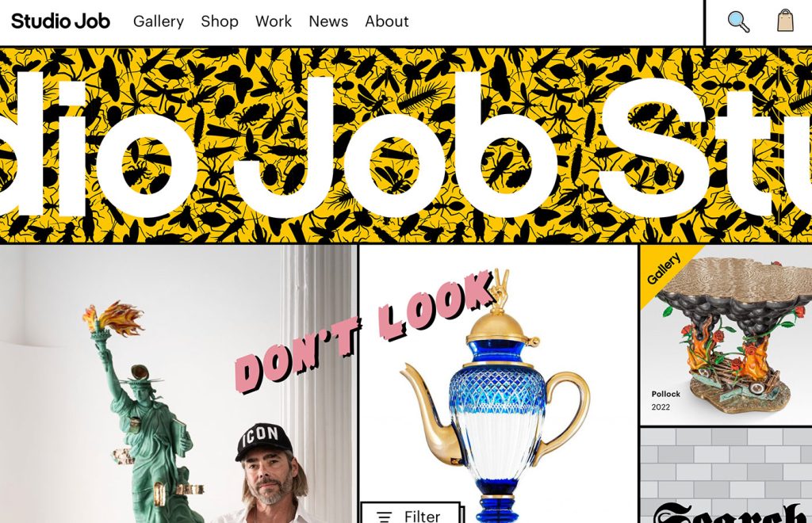
Task: Open the Search brick wall tile
Action: pos(726,476)
